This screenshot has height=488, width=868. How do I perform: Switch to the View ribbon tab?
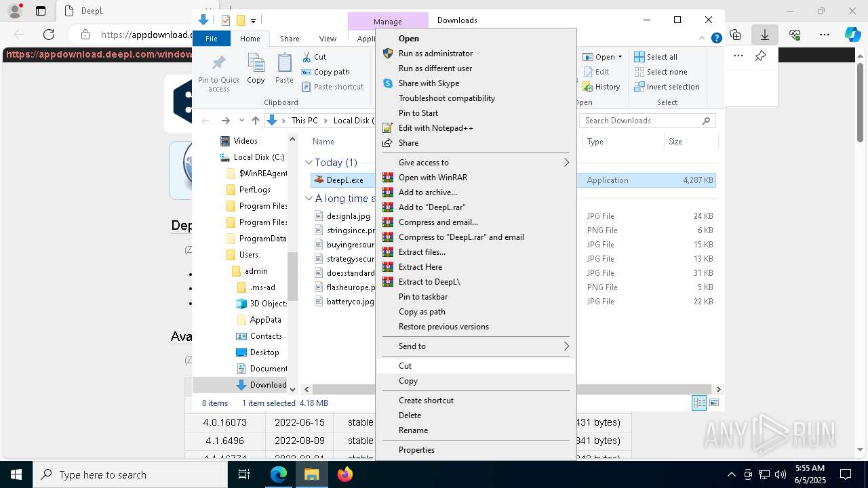pos(328,39)
